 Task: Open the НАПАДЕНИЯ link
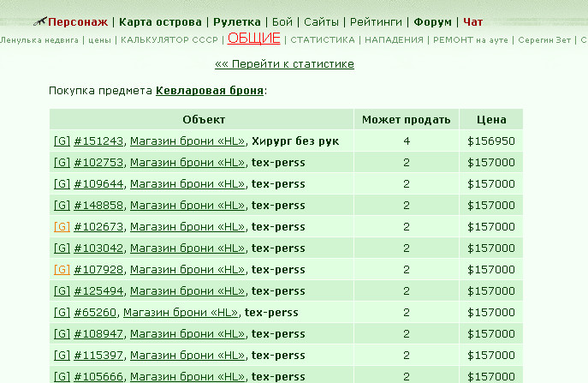[x=394, y=39]
